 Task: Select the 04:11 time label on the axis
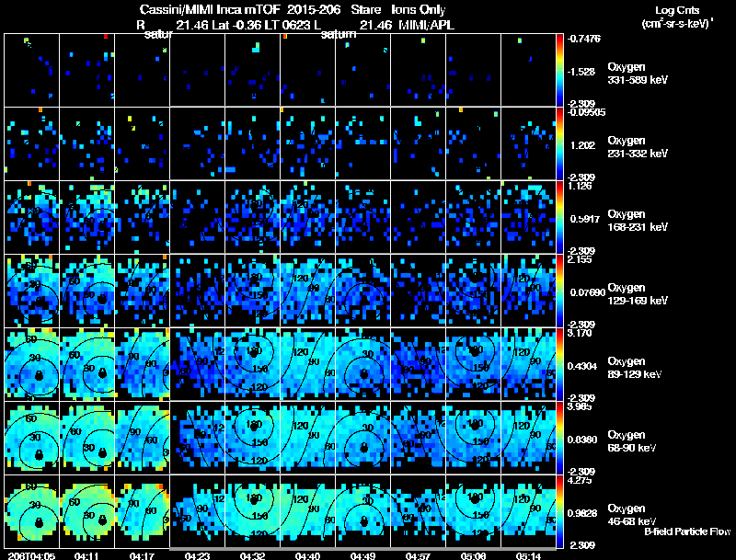click(x=87, y=555)
